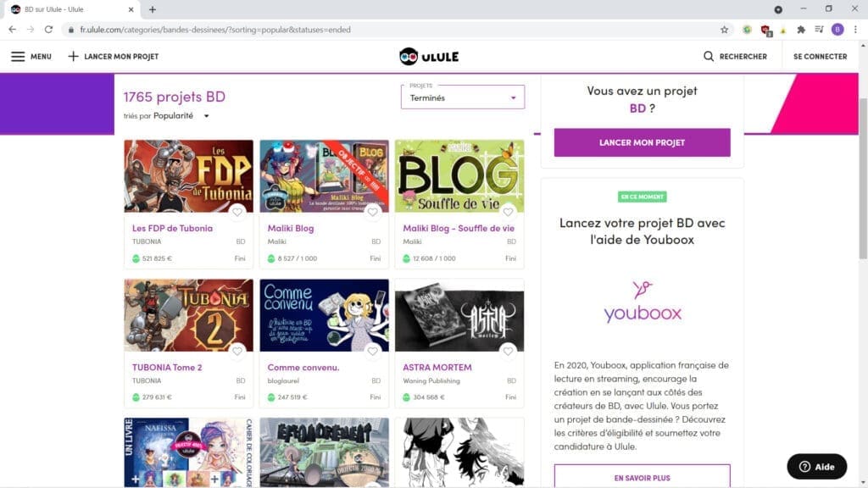Click the Aide help button
The image size is (868, 488).
[x=816, y=467]
